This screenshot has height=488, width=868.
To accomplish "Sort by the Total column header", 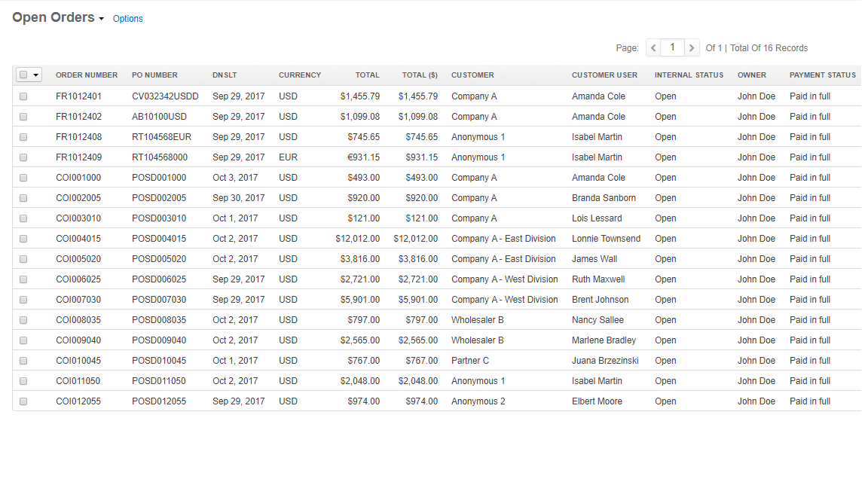I will tap(368, 75).
